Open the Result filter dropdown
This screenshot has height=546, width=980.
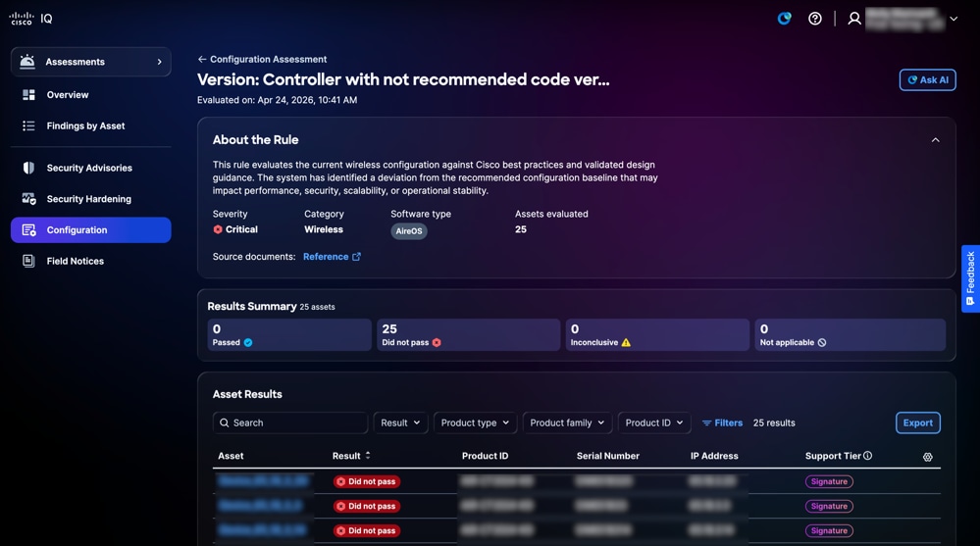pyautogui.click(x=400, y=422)
